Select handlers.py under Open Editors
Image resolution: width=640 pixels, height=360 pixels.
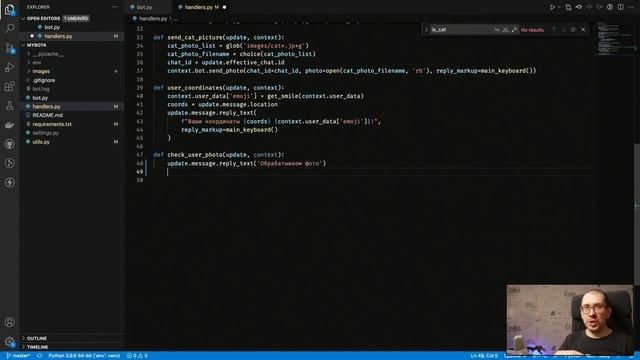click(58, 36)
